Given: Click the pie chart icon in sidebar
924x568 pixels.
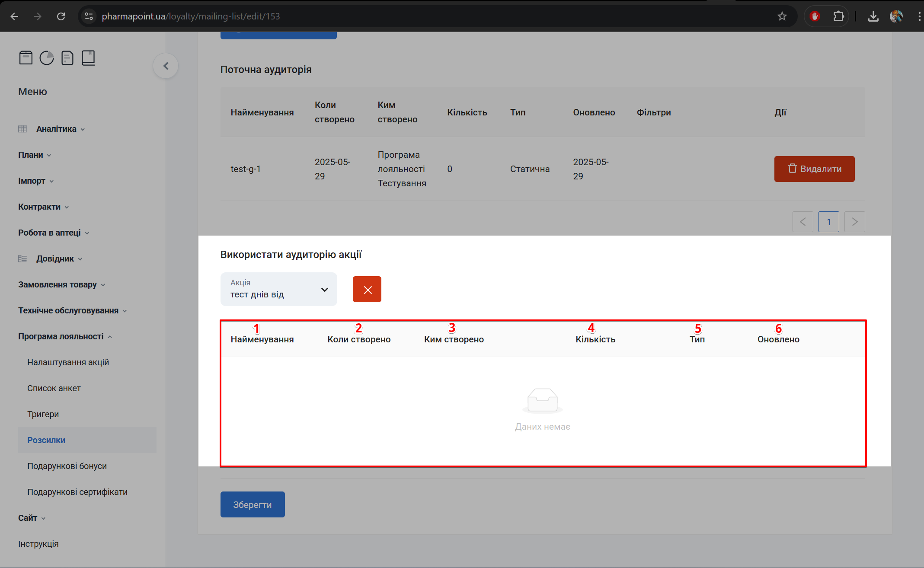Looking at the screenshot, I should [x=47, y=57].
